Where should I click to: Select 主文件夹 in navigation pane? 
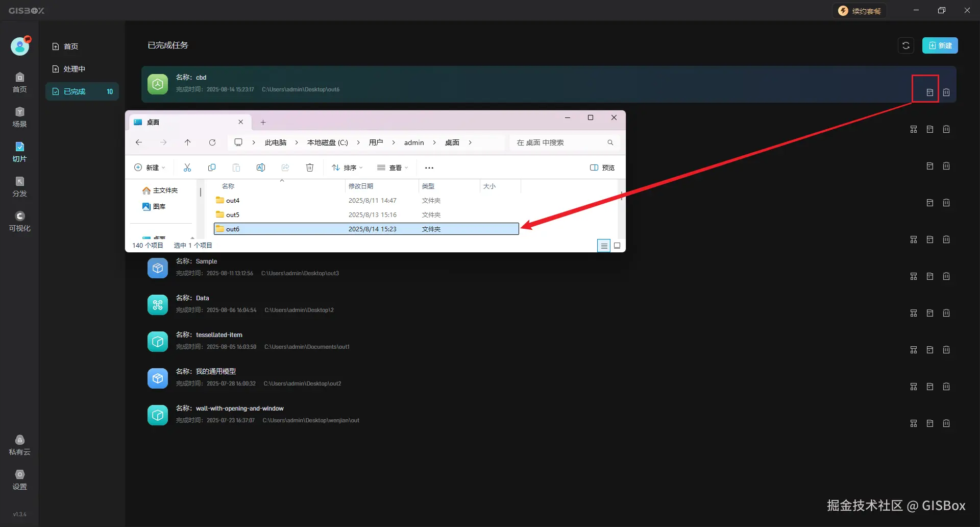(160, 190)
